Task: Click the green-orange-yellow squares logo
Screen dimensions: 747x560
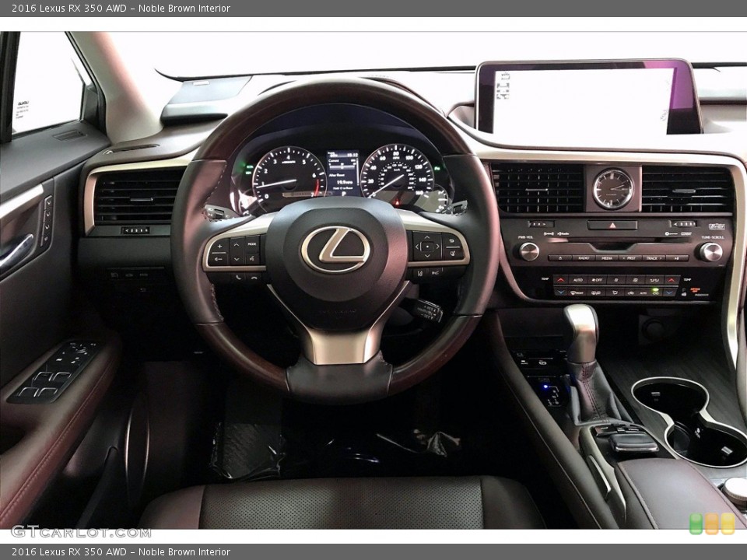Action: 712,523
